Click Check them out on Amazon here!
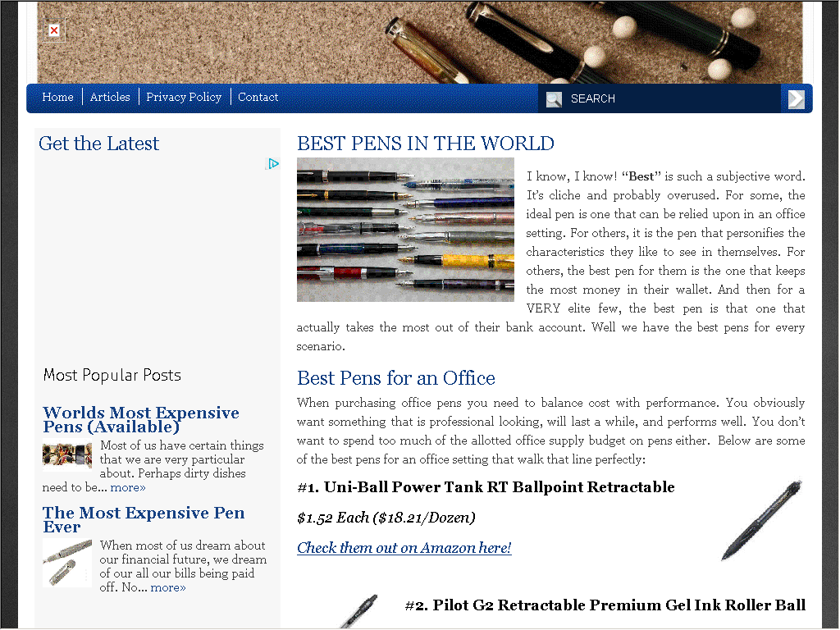This screenshot has height=630, width=840. pyautogui.click(x=404, y=548)
